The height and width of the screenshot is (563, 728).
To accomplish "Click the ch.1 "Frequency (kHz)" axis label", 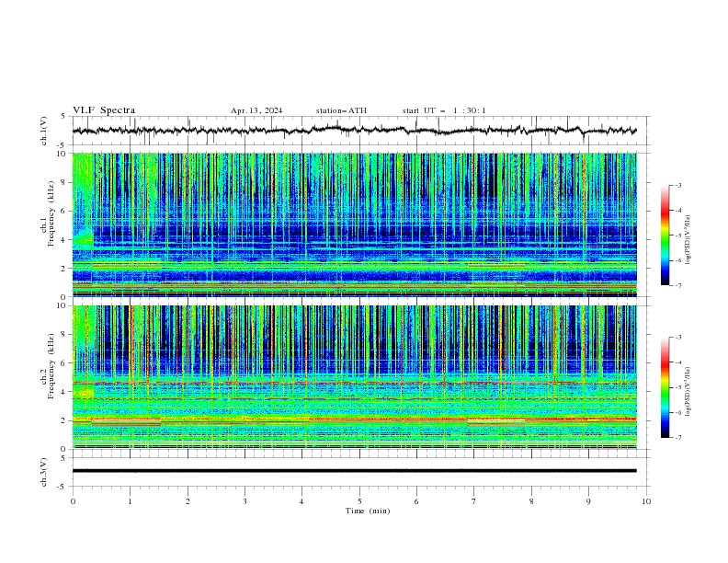I will [51, 213].
